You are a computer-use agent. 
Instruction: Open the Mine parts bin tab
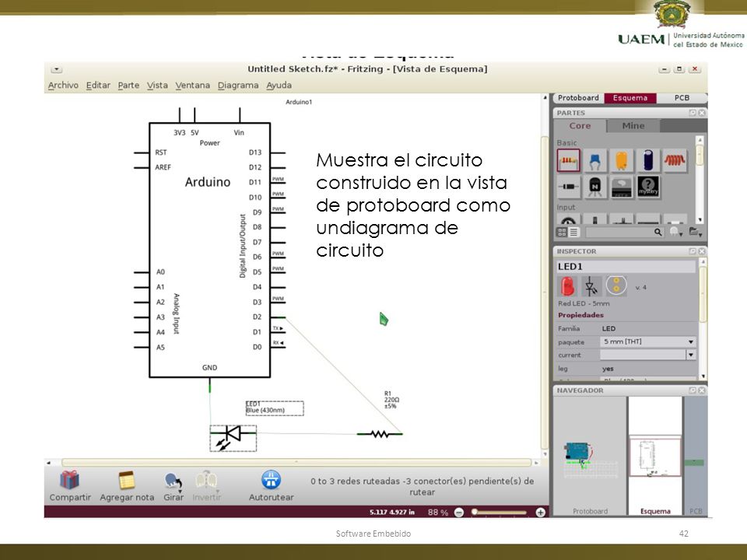633,126
